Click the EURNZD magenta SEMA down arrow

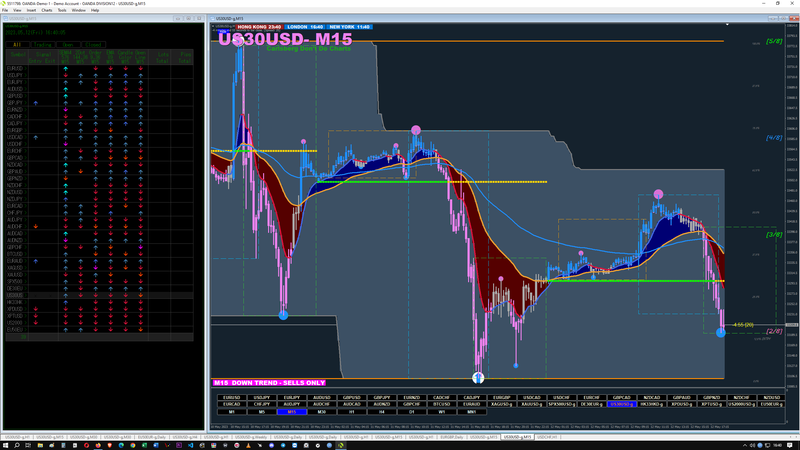point(65,110)
